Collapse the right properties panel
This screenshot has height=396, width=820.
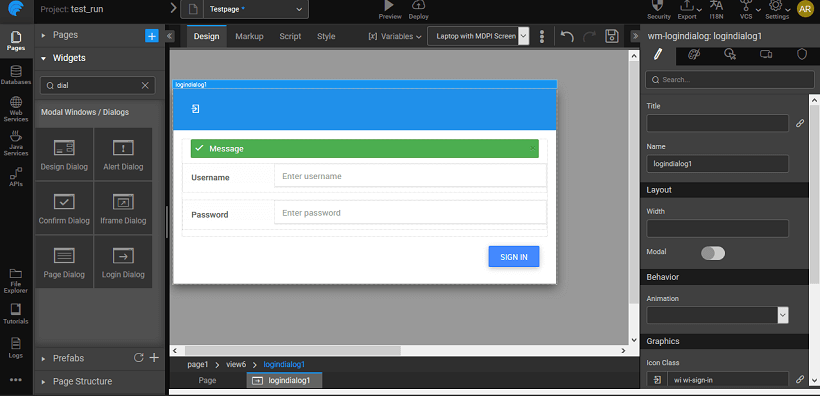pos(635,36)
